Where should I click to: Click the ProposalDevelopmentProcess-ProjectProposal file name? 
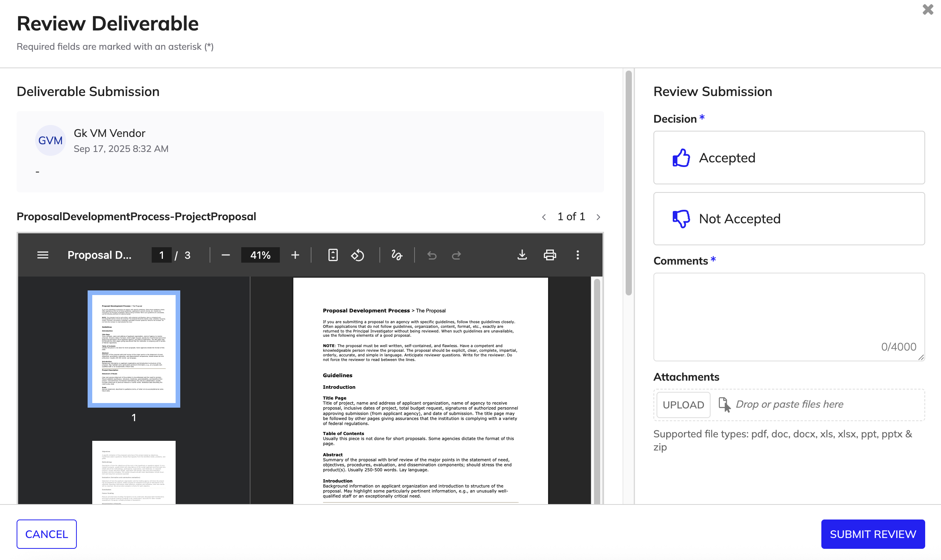[136, 217]
